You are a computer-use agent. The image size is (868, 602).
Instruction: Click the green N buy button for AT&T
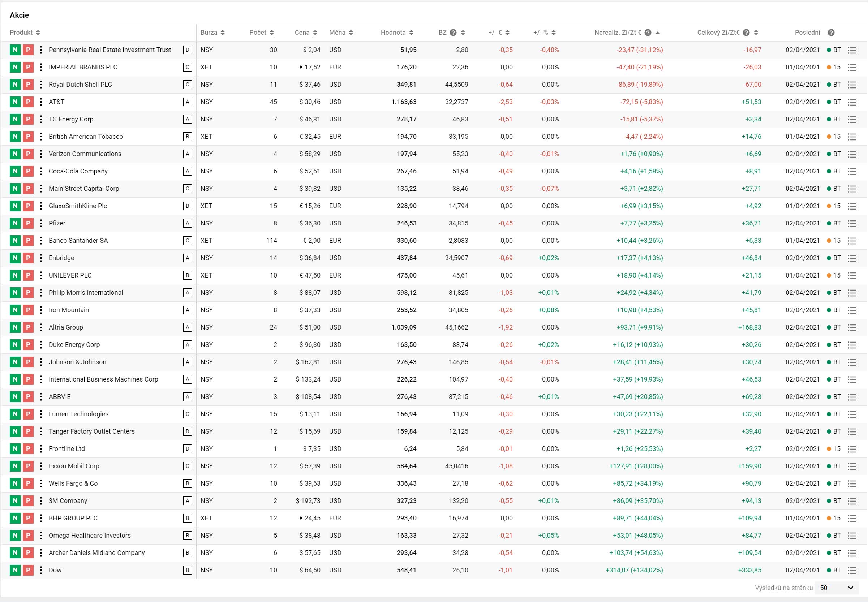(x=15, y=102)
